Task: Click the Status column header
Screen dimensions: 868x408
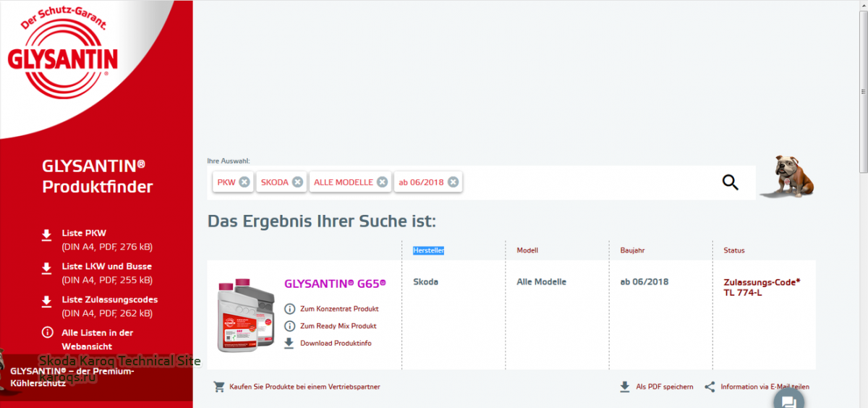Action: tap(734, 250)
